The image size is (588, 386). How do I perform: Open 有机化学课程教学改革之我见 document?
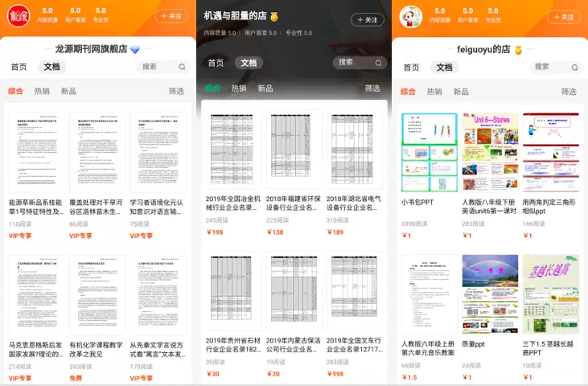click(x=97, y=350)
